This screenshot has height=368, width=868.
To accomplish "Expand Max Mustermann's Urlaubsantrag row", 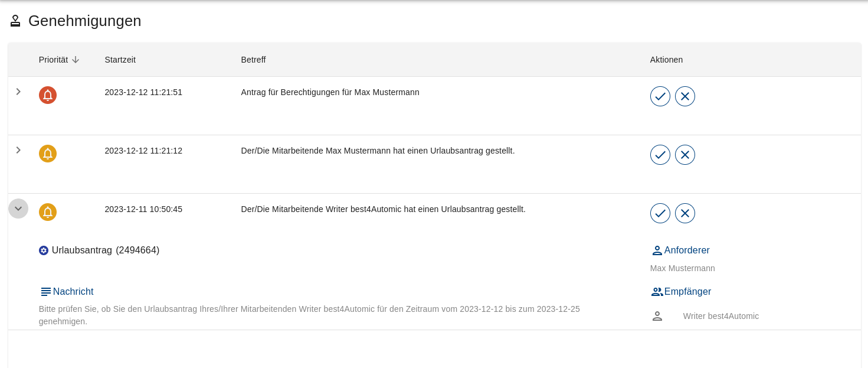I will click(x=18, y=150).
